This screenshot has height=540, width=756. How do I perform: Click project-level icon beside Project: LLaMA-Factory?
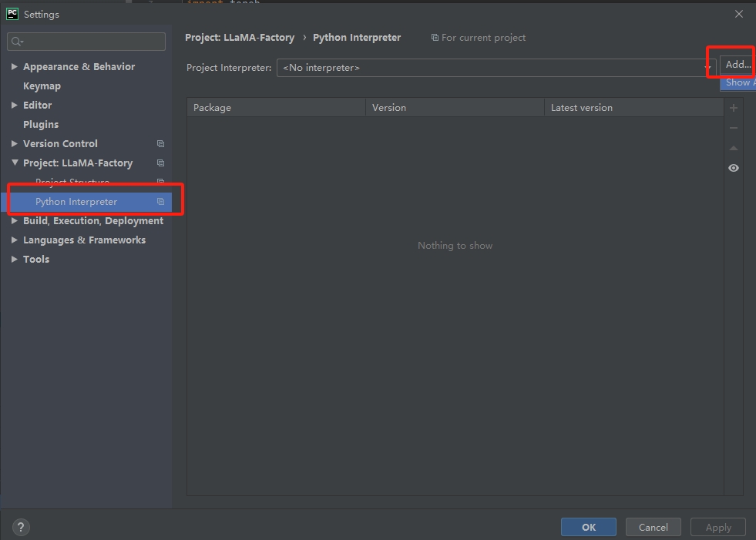pos(160,163)
